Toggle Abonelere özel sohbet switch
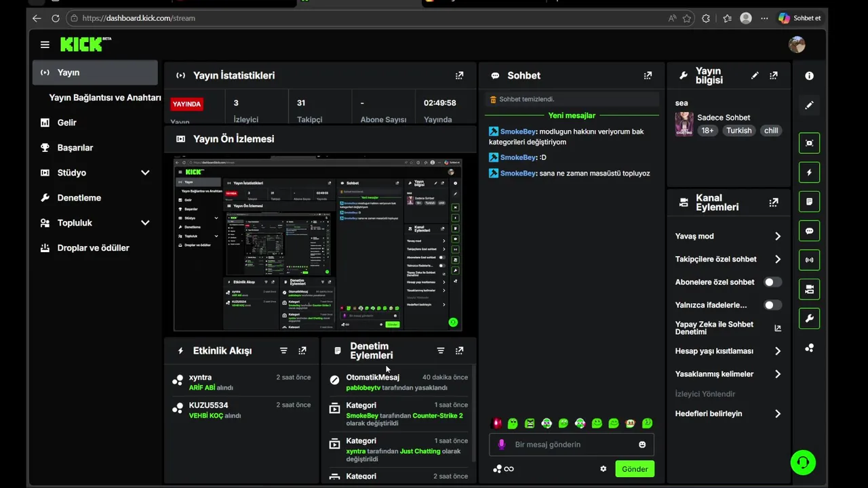 coord(772,282)
